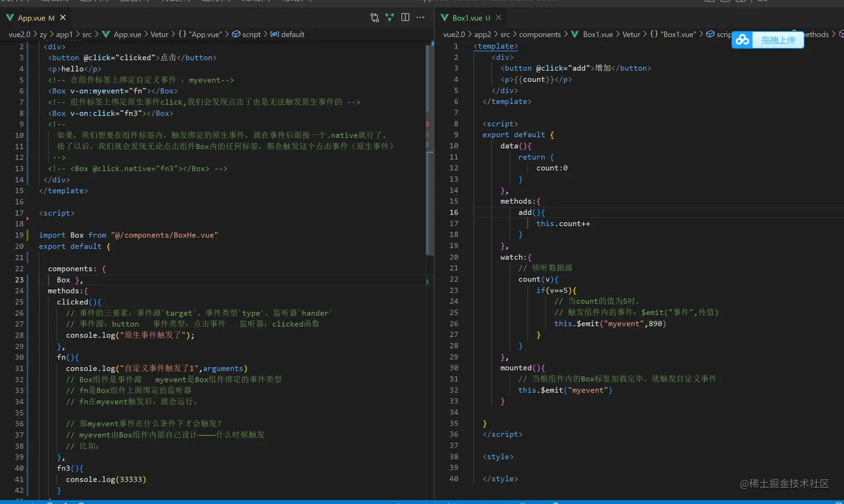The height and width of the screenshot is (504, 844).
Task: Switch to the App.vue tab
Action: (x=31, y=18)
